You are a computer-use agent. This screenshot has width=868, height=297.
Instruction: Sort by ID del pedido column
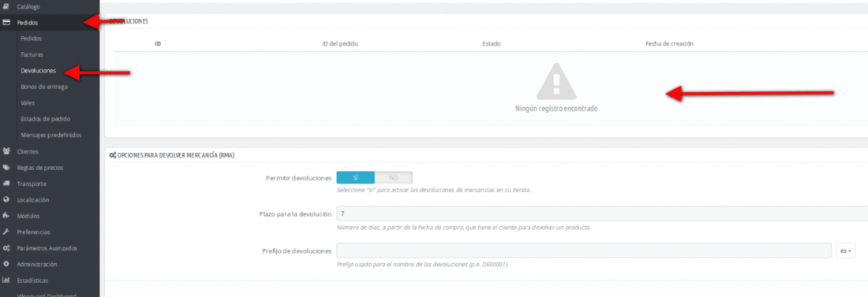340,43
